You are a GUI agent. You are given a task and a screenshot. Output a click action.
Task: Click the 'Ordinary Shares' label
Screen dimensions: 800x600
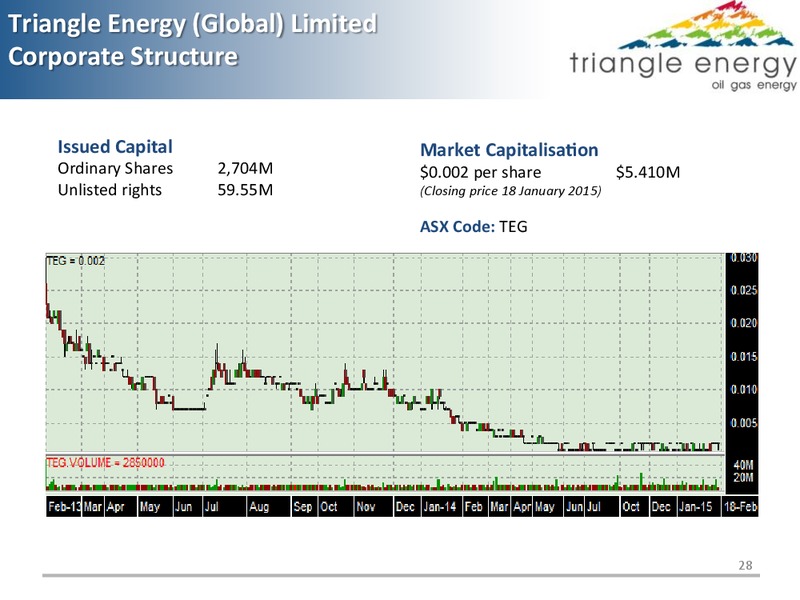coord(115,168)
